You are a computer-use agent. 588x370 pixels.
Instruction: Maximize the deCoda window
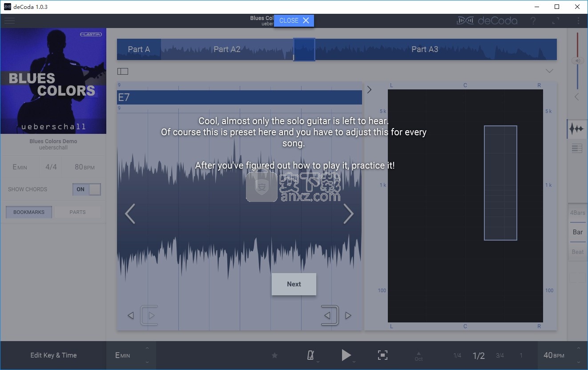[557, 7]
